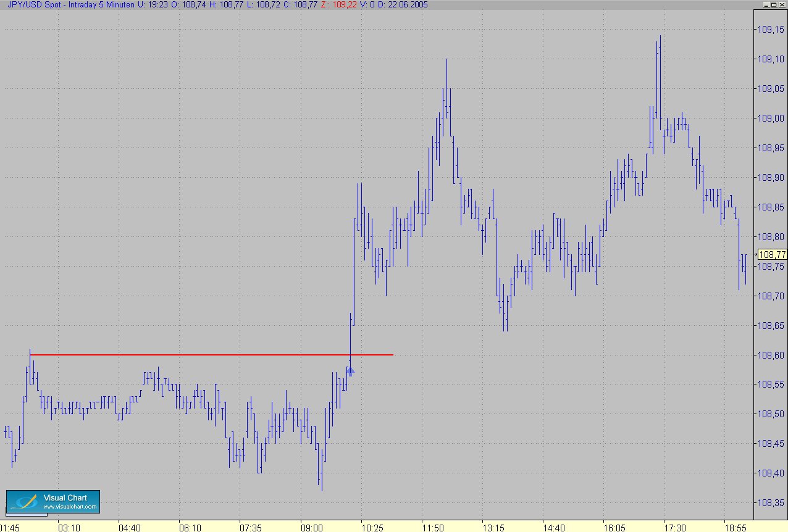The image size is (788, 532).
Task: Click the 109,10 price axis label
Action: point(771,59)
